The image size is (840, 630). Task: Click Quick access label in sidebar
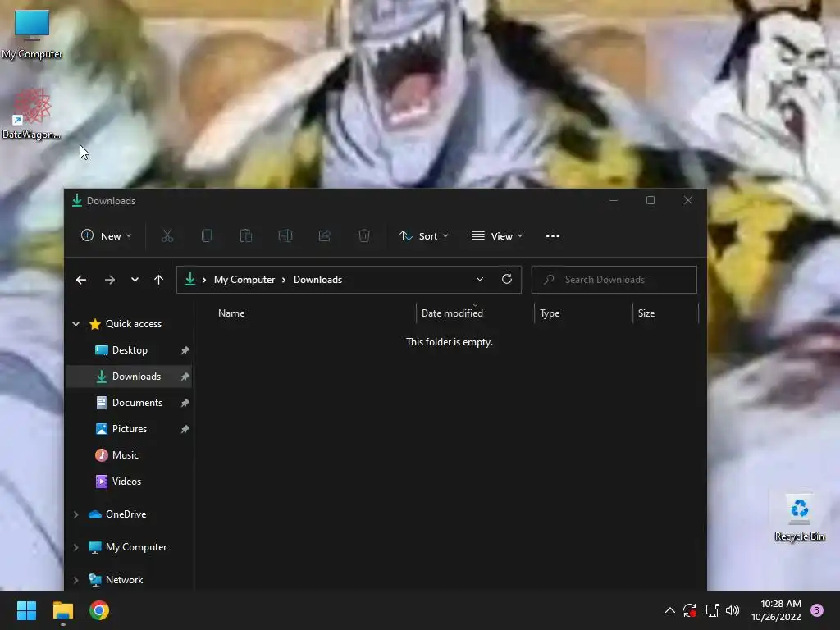tap(134, 323)
